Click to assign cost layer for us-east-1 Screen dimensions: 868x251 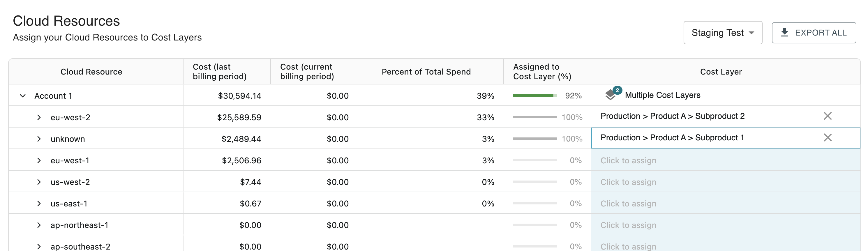tap(628, 204)
